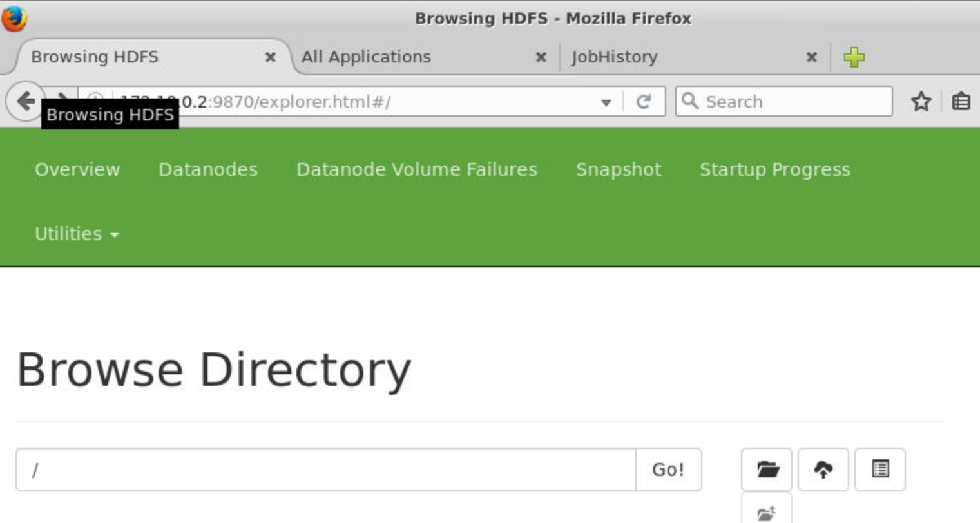Click the upload files cloud icon
The image size is (980, 523).
(823, 470)
